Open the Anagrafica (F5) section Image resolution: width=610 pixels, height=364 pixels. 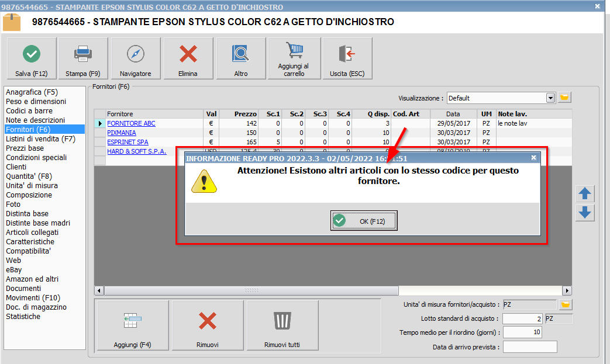coord(32,92)
